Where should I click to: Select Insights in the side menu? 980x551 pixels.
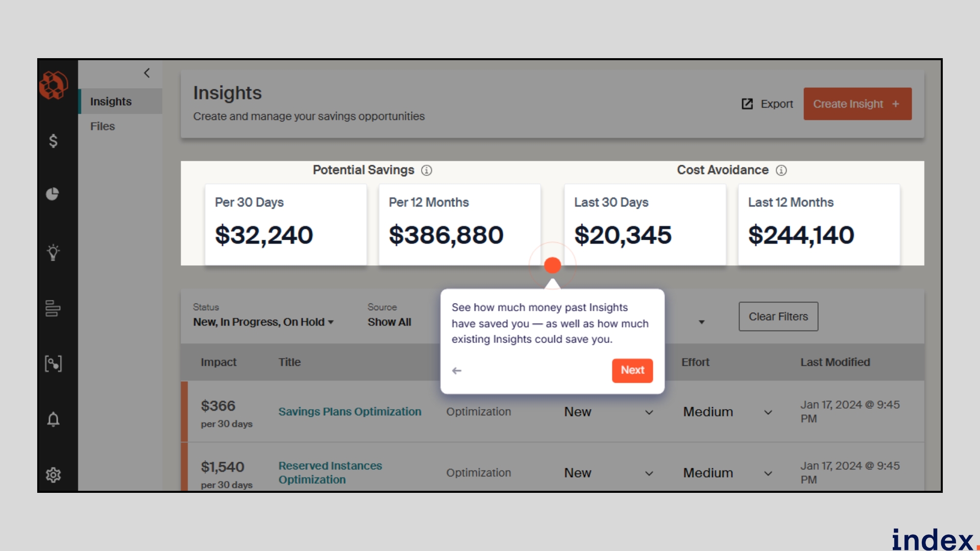(111, 102)
